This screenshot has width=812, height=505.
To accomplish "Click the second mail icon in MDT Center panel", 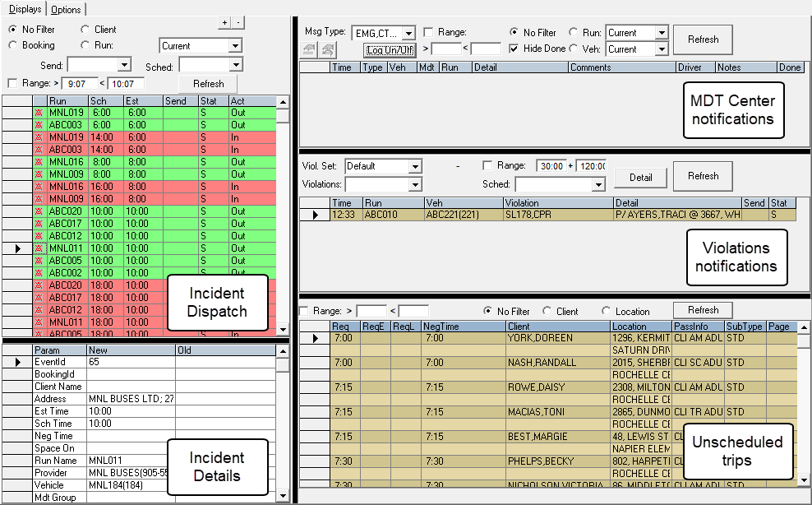I will pyautogui.click(x=327, y=49).
